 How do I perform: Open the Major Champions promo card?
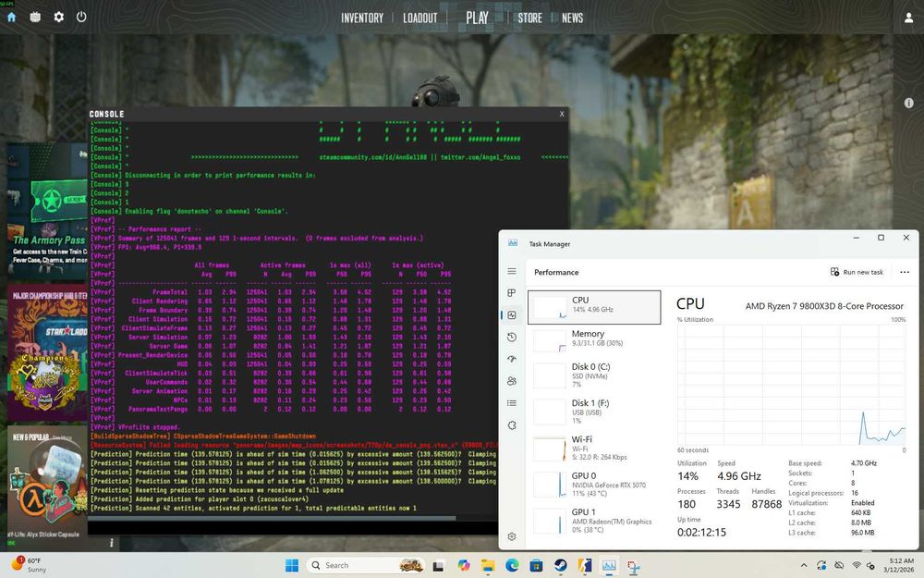tap(47, 352)
